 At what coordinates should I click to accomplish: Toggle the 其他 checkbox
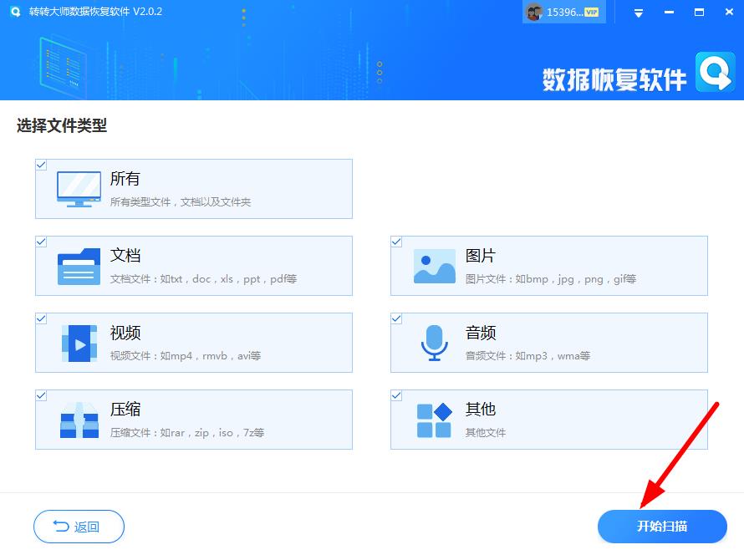(x=397, y=395)
